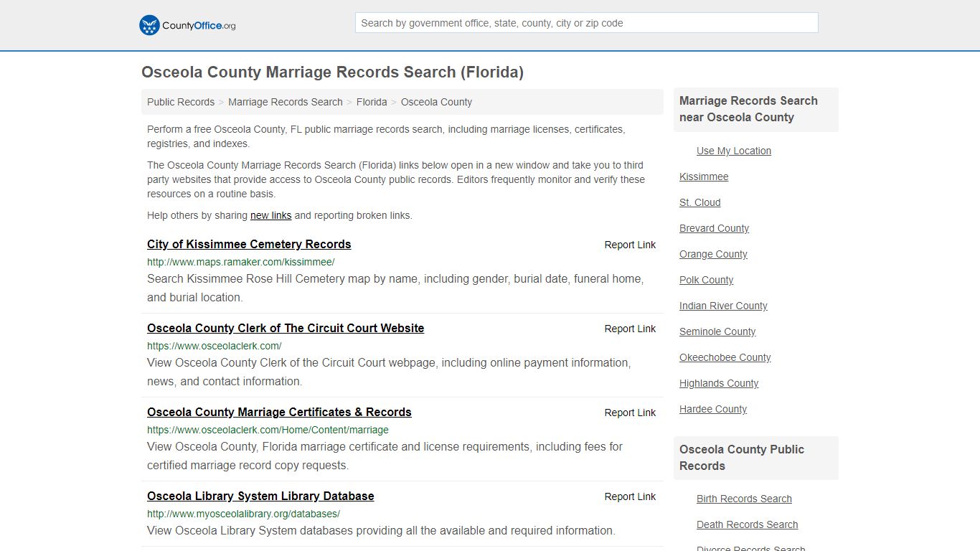Go to Brevard County link
Screen dimensions: 980x551
[714, 228]
